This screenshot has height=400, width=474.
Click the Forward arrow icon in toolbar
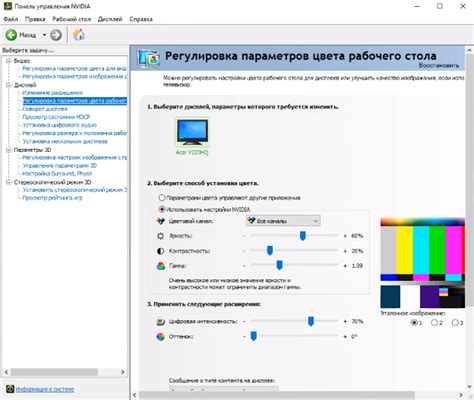pos(56,35)
